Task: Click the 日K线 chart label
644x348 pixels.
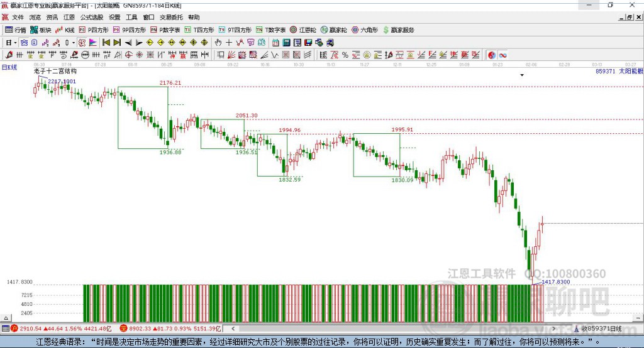Action: click(9, 67)
